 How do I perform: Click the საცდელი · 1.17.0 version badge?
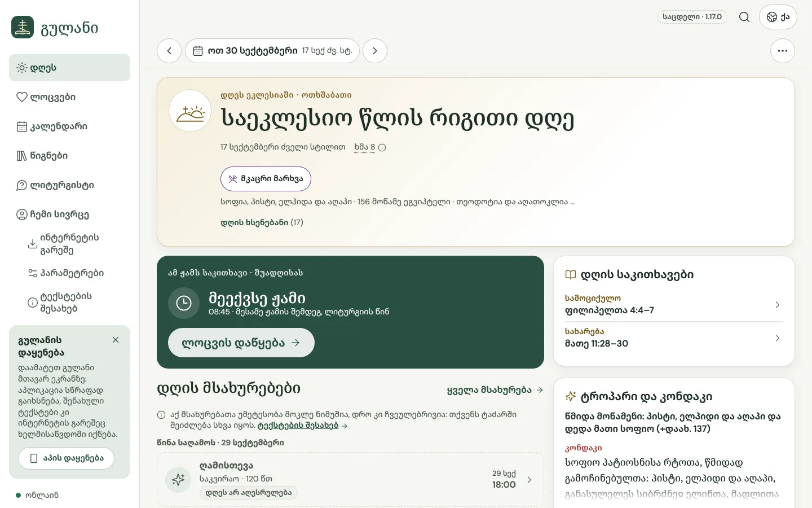pos(692,17)
